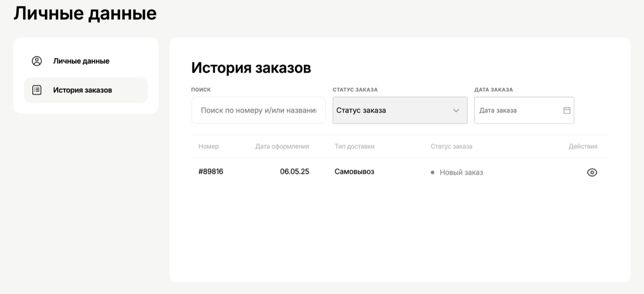Screen dimensions: 644x294
Task: Click the Самовывоз delivery type cell
Action: coord(354,171)
